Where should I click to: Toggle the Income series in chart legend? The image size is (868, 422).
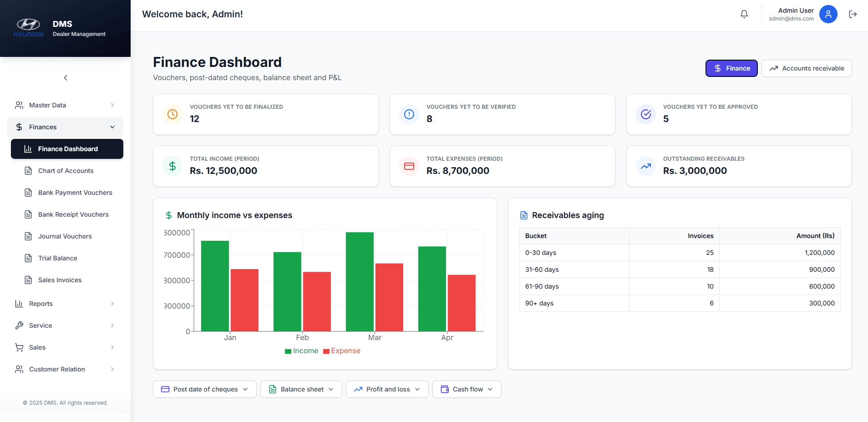(301, 351)
